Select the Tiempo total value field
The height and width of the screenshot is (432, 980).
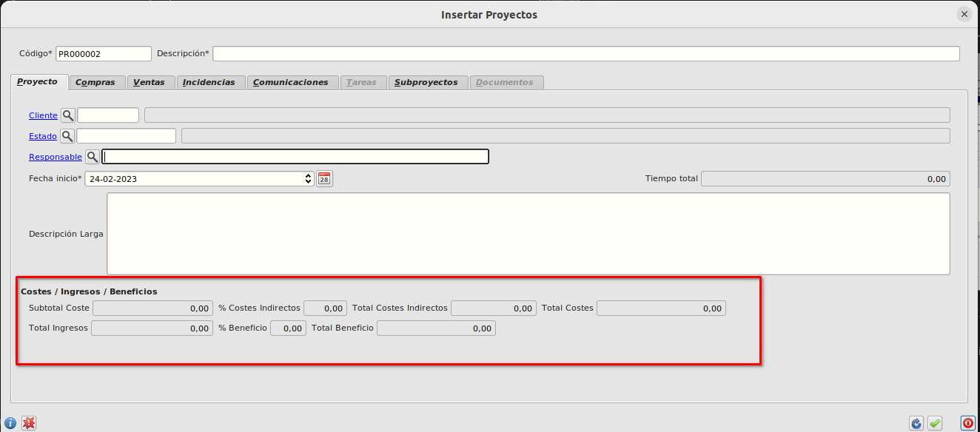coord(825,179)
